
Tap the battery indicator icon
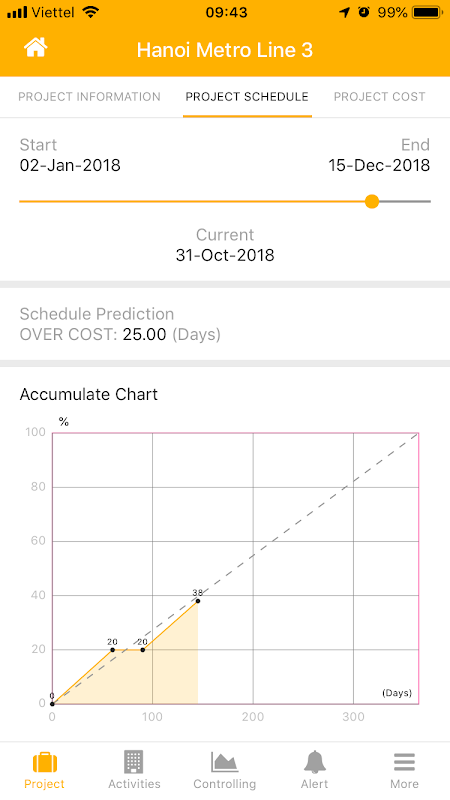428,12
